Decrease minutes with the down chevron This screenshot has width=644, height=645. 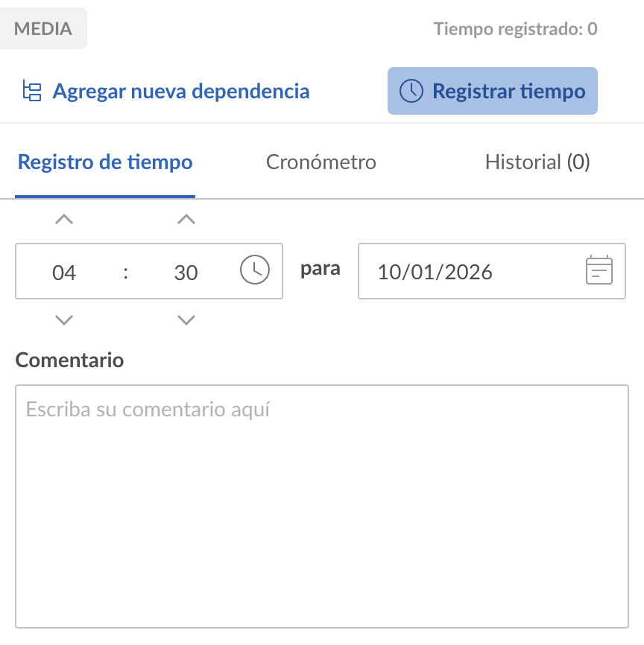(x=186, y=320)
